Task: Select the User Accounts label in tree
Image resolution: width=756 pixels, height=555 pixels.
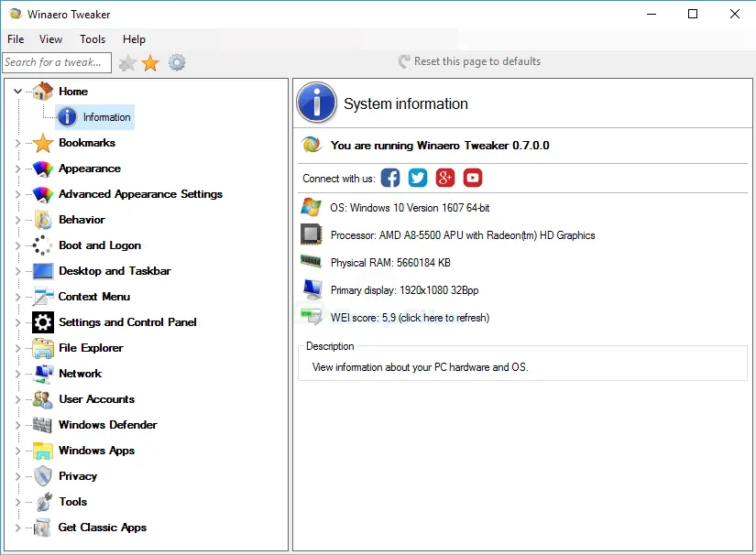Action: point(97,399)
